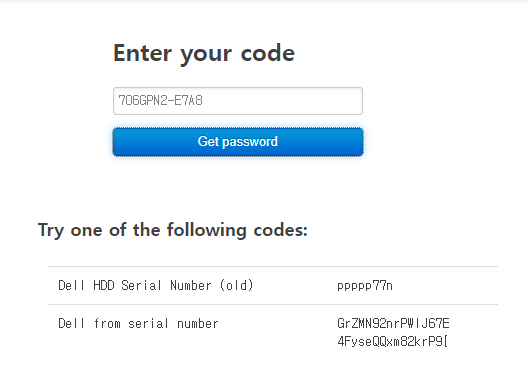The width and height of the screenshot is (528, 376).
Task: Click the Get password button
Action: [x=238, y=142]
